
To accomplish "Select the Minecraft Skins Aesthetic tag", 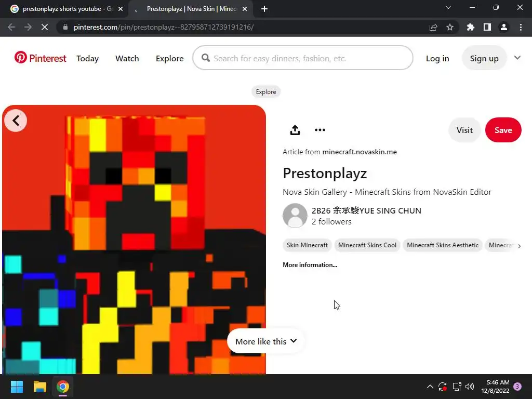I will point(443,245).
